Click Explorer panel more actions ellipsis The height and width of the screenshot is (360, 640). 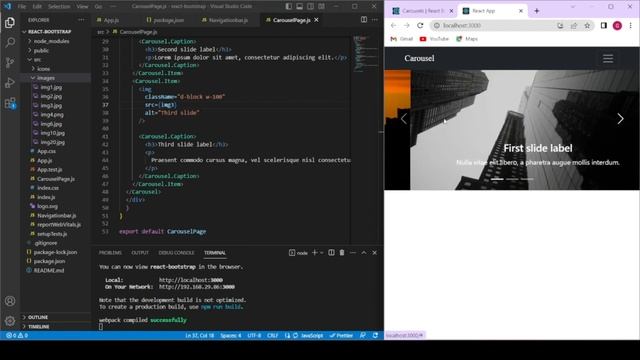(81, 20)
